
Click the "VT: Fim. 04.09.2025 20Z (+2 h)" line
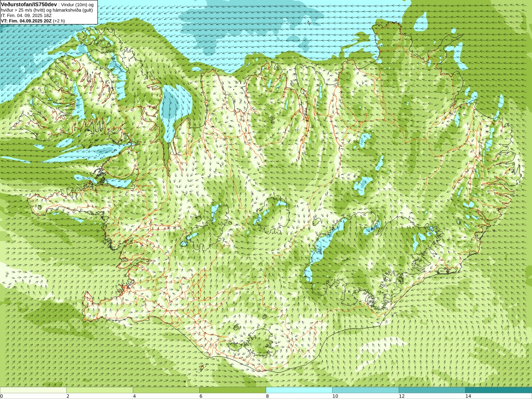pyautogui.click(x=33, y=21)
